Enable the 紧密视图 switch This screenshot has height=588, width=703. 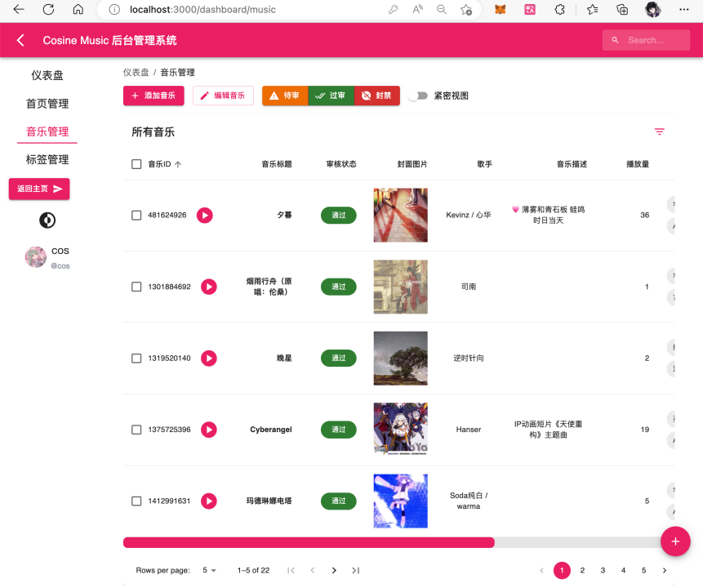click(417, 96)
